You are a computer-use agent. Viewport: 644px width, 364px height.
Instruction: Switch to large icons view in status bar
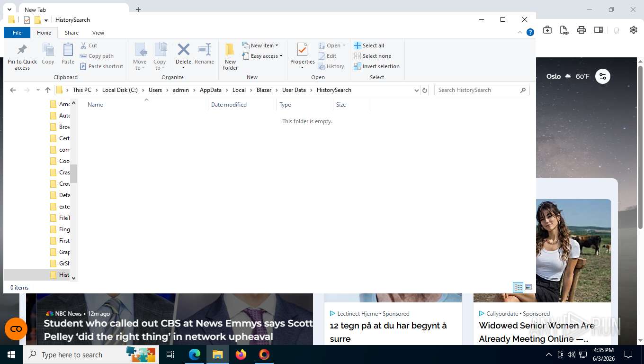[x=528, y=287]
